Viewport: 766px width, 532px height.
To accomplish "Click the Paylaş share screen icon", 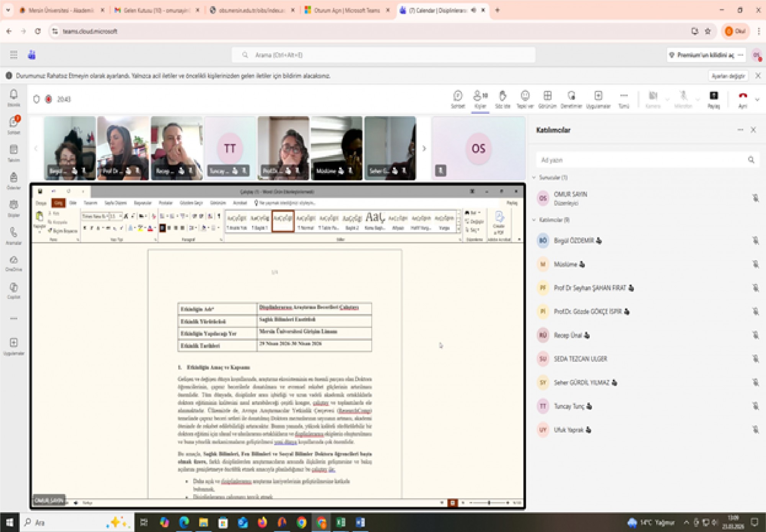I will [x=713, y=99].
